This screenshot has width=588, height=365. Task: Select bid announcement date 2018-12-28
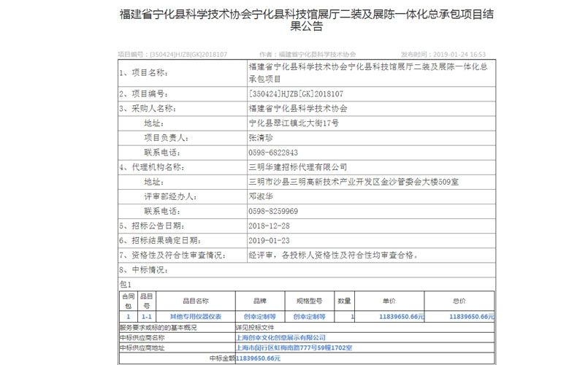click(x=269, y=226)
